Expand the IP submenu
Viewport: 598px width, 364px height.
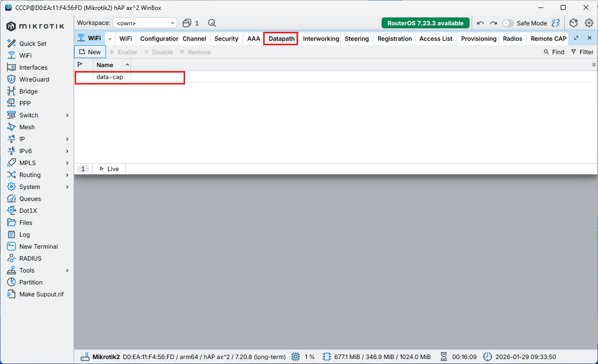tap(67, 139)
